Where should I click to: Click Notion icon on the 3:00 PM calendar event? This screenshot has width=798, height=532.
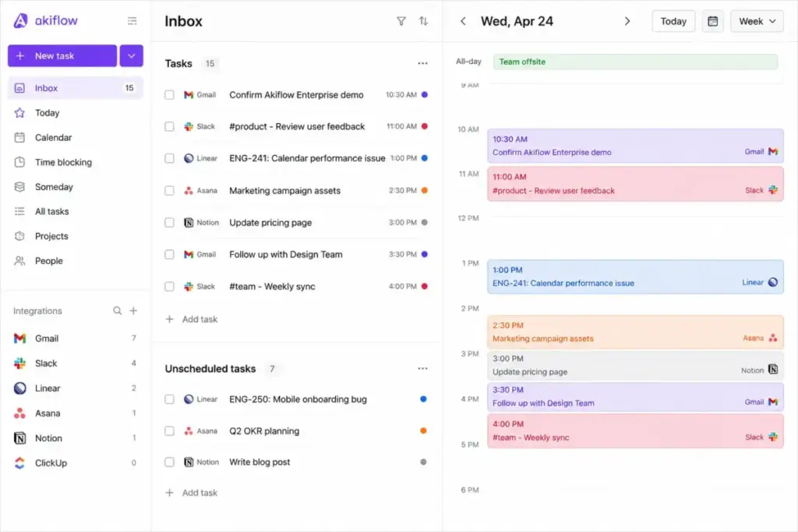coord(772,369)
